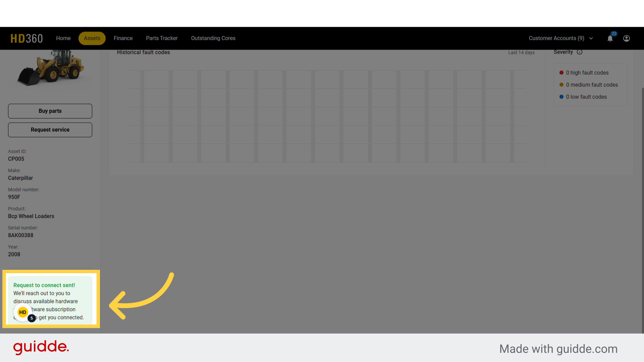Open the Parts Tracker page
This screenshot has width=644, height=362.
tap(162, 38)
